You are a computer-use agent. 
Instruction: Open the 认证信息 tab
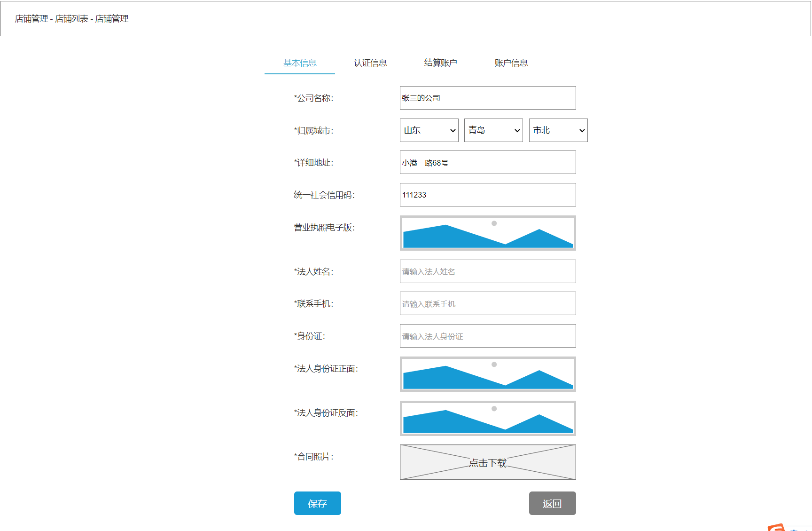370,63
